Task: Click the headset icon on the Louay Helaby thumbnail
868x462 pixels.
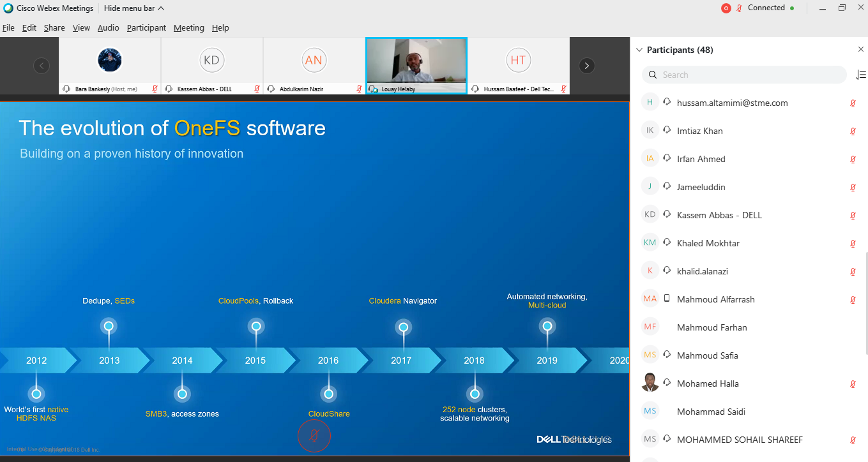Action: (x=374, y=89)
